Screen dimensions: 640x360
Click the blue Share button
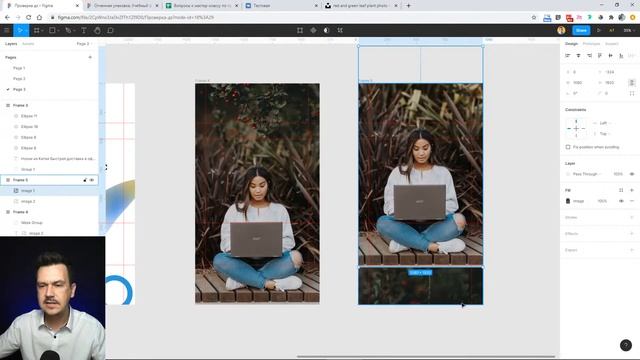coord(581,30)
